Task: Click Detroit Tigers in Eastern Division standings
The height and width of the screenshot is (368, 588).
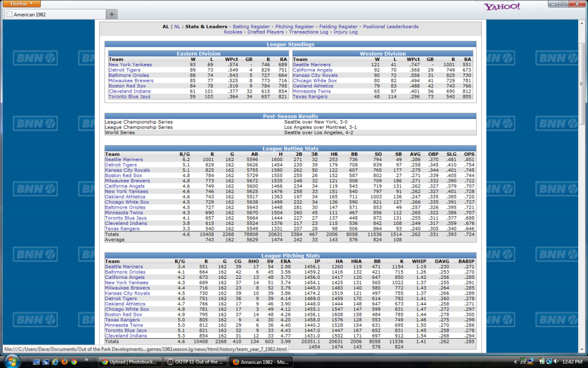Action: (x=125, y=70)
